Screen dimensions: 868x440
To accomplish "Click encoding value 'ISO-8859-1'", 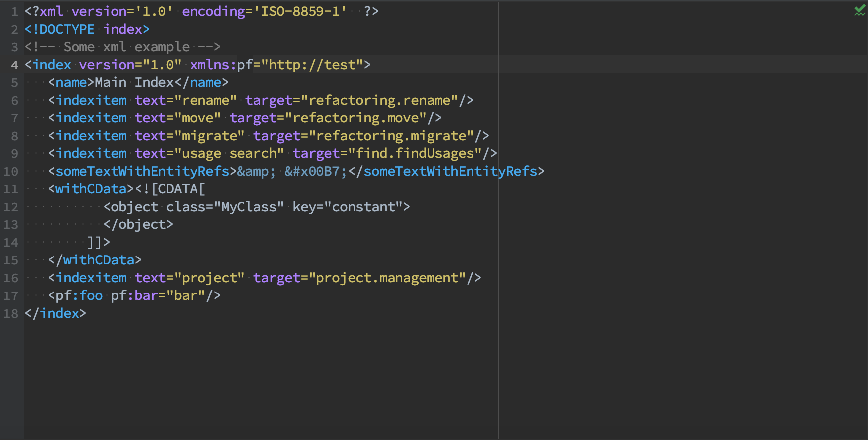I will (300, 11).
